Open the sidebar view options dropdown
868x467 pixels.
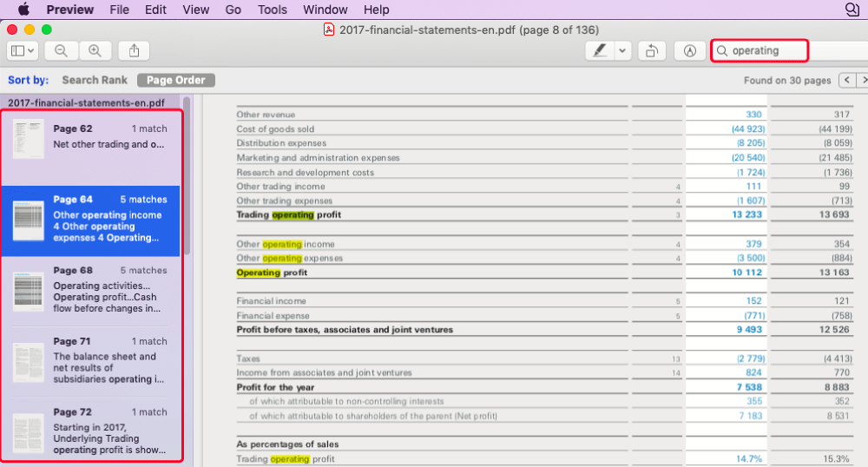[23, 51]
